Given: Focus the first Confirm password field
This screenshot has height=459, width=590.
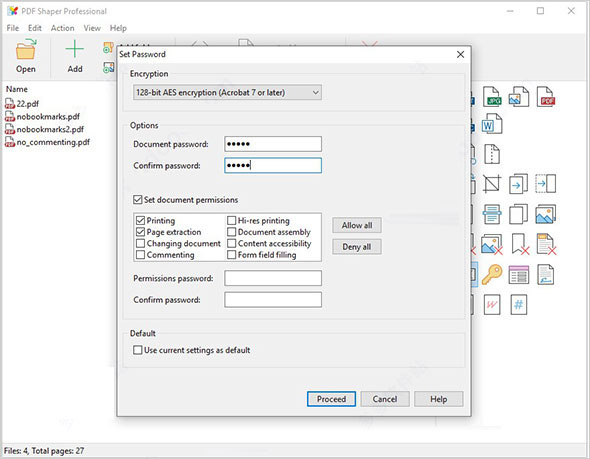Looking at the screenshot, I should click(x=273, y=166).
